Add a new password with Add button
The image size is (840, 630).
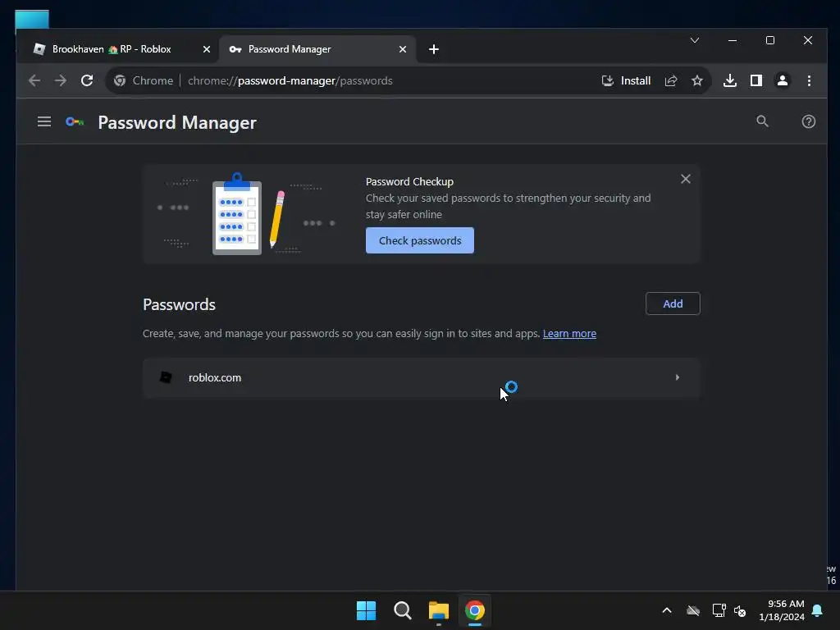(x=673, y=304)
